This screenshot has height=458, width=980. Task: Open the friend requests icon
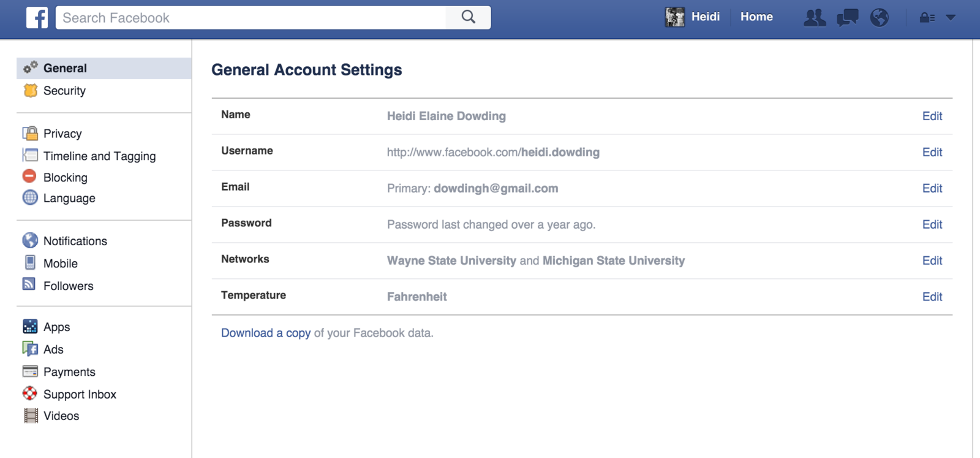[x=815, y=18]
